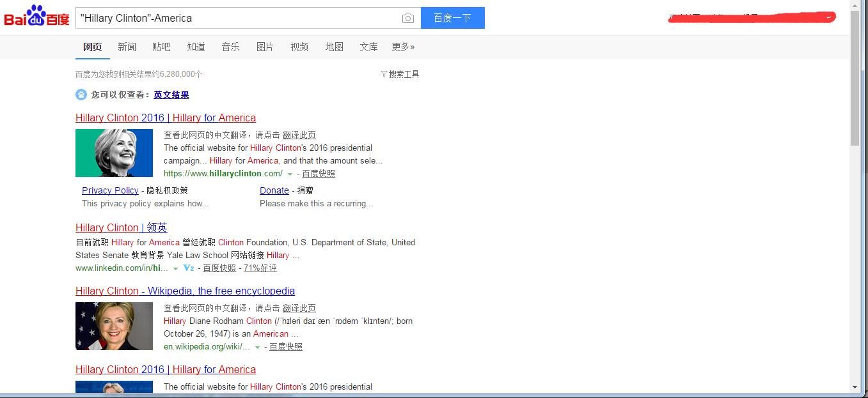The height and width of the screenshot is (398, 868).
Task: Expand dropdown arrow next to en.wikipedia.org URL
Action: (x=257, y=348)
